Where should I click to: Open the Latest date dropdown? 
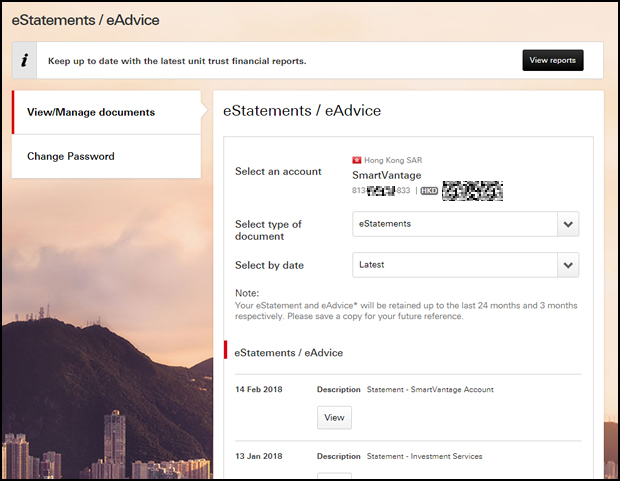point(465,265)
